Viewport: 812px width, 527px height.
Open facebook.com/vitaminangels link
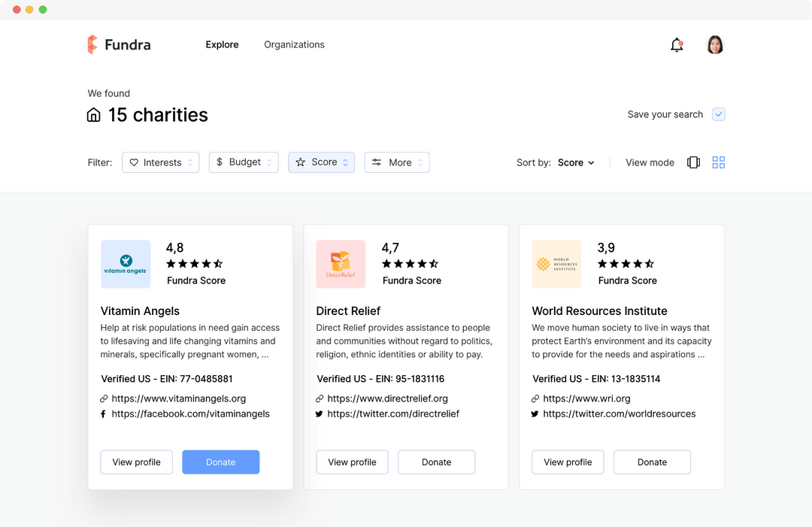coord(190,413)
